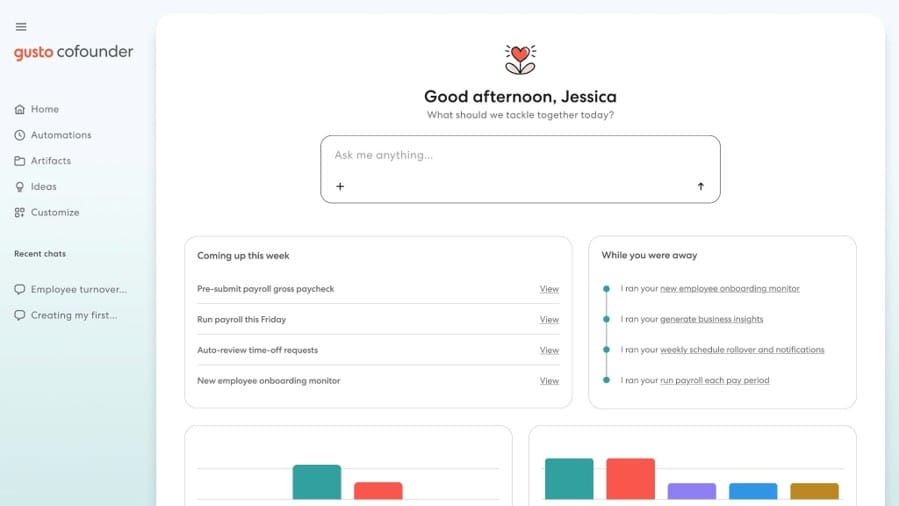Click While you were away heading

(x=649, y=255)
